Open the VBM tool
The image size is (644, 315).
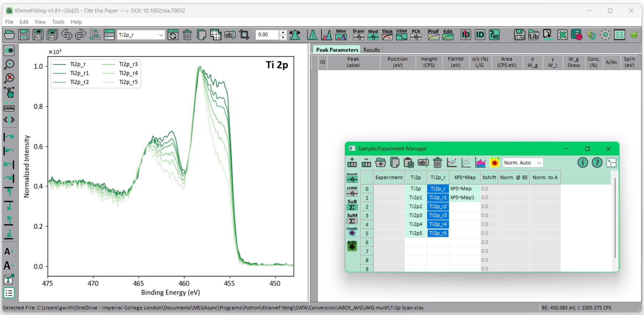coord(402,35)
